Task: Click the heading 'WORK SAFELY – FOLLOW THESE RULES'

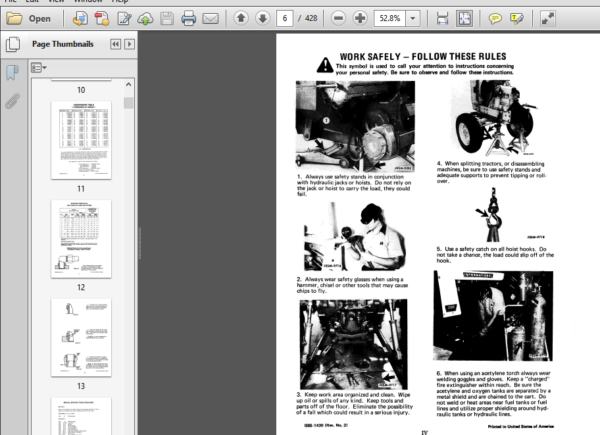Action: point(423,57)
